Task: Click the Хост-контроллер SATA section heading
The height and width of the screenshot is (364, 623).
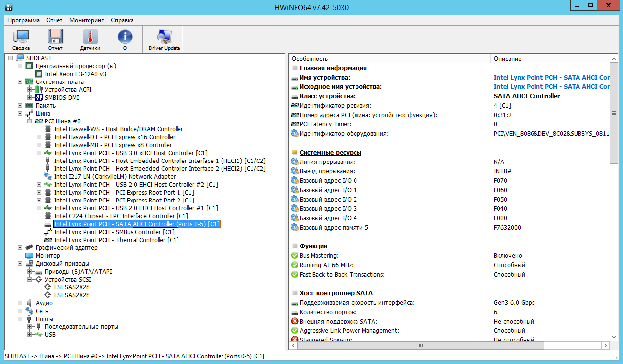Action: pyautogui.click(x=336, y=293)
